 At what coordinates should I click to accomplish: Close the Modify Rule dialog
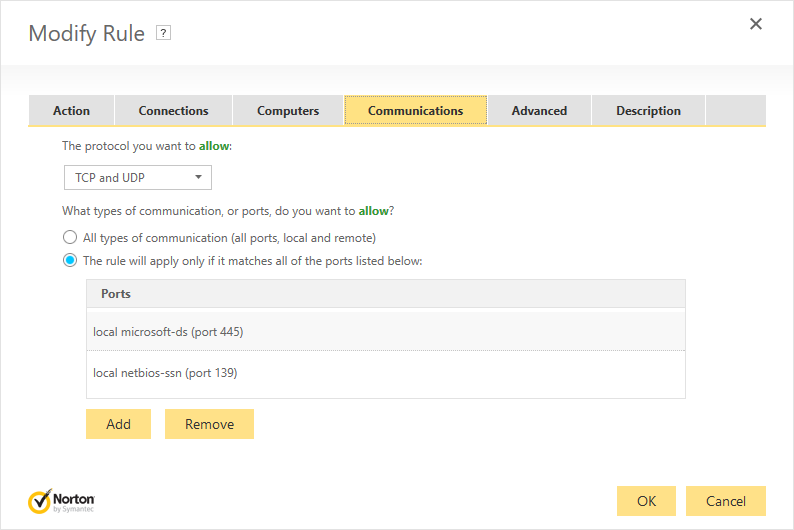(756, 24)
